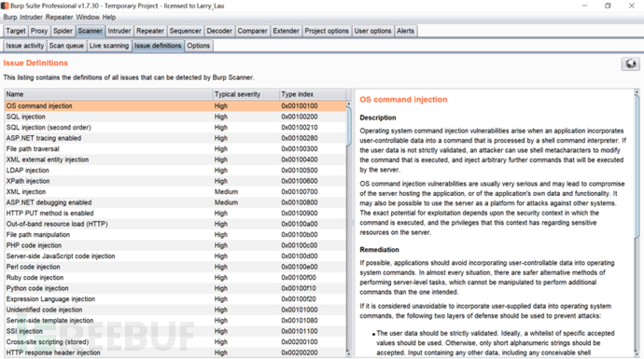The width and height of the screenshot is (644, 359).
Task: Select the XPath injection issue
Action: point(175,181)
